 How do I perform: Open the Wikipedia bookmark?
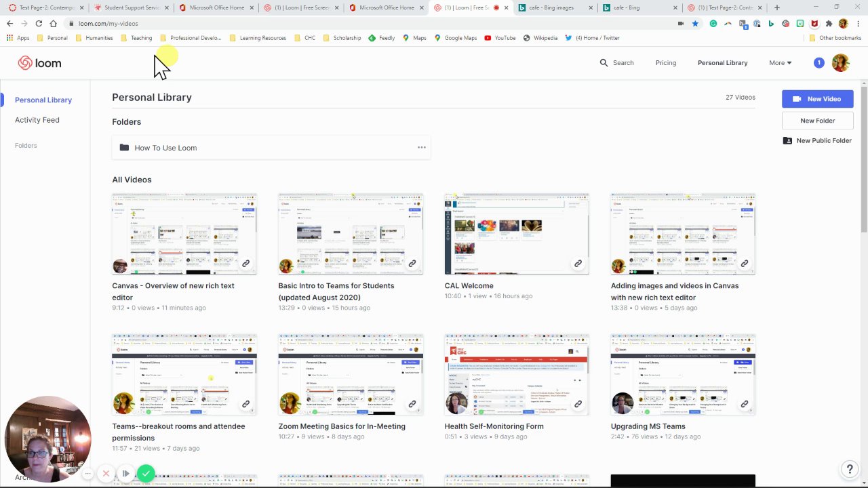click(x=540, y=38)
